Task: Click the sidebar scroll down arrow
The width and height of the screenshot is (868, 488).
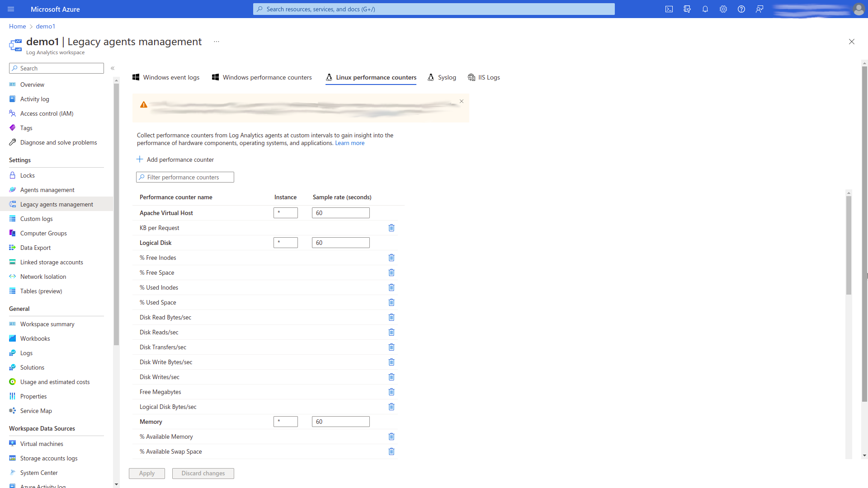Action: (116, 484)
